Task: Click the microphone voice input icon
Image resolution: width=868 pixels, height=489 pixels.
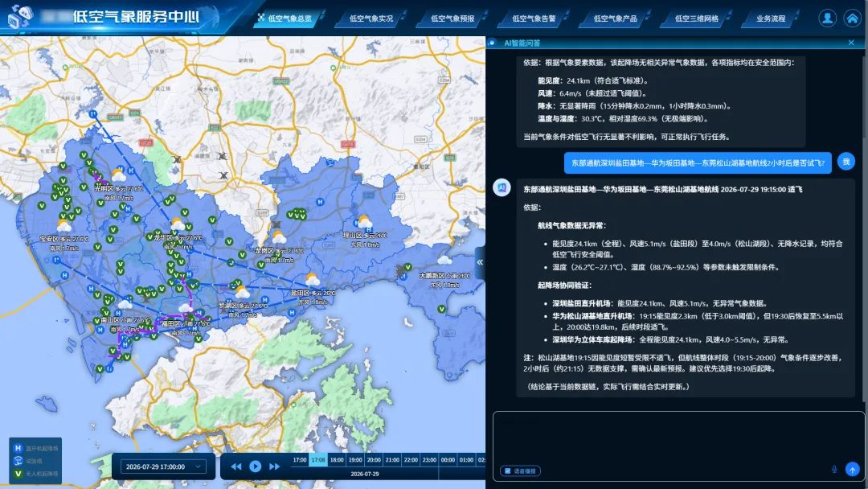Action: [x=834, y=469]
